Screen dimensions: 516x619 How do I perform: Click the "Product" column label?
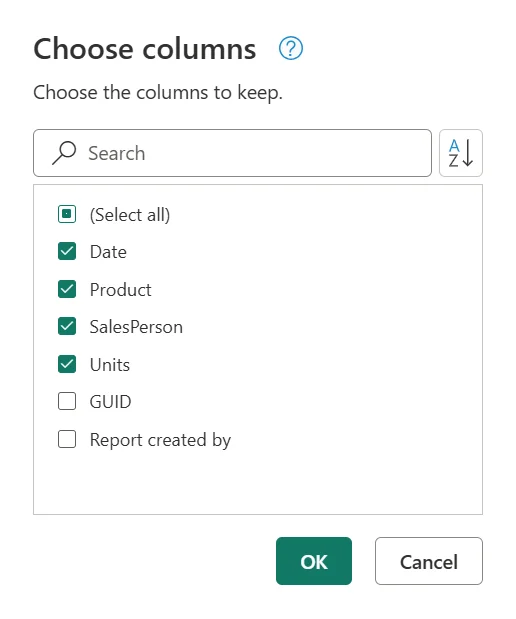(120, 290)
